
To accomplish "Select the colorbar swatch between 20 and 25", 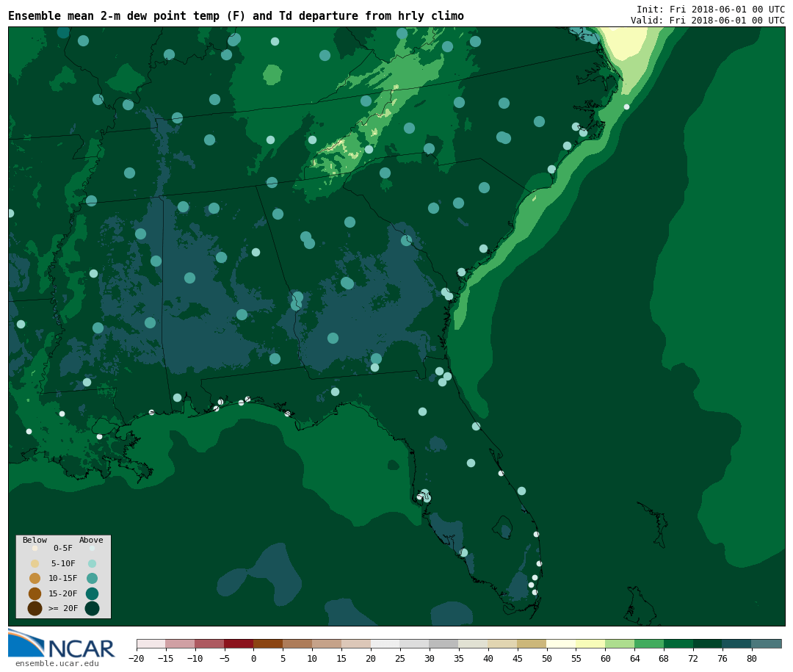I will point(385,644).
